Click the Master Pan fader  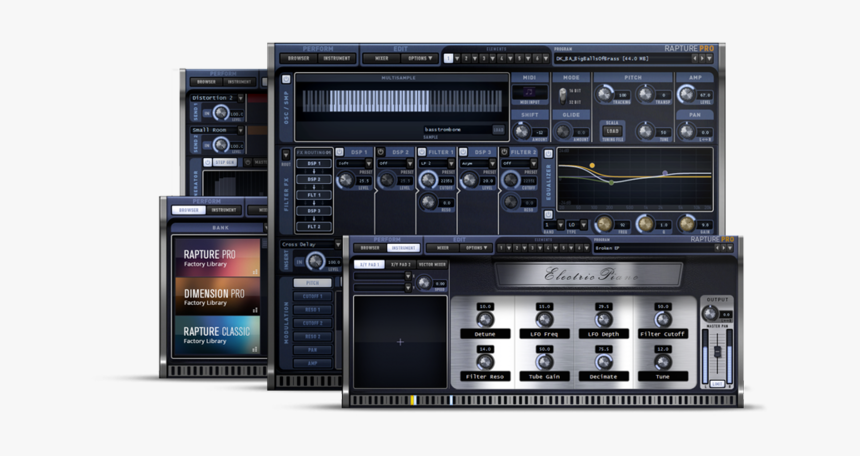tap(717, 352)
